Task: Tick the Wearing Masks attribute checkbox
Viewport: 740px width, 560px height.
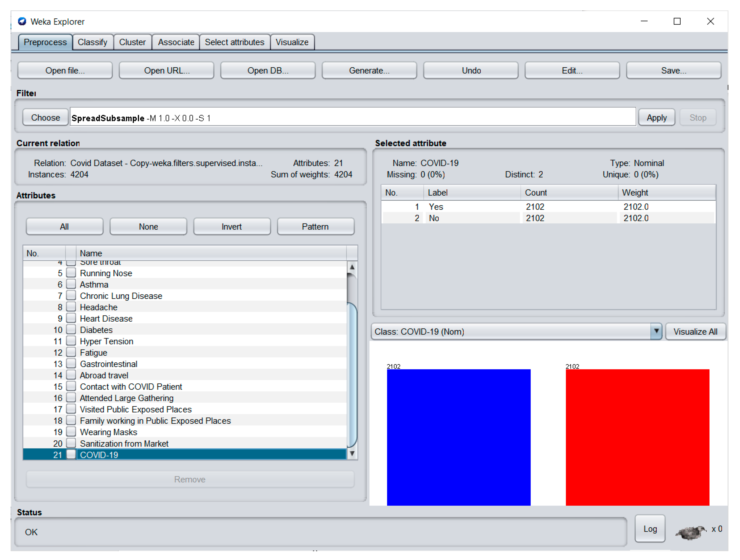Action: pos(71,432)
